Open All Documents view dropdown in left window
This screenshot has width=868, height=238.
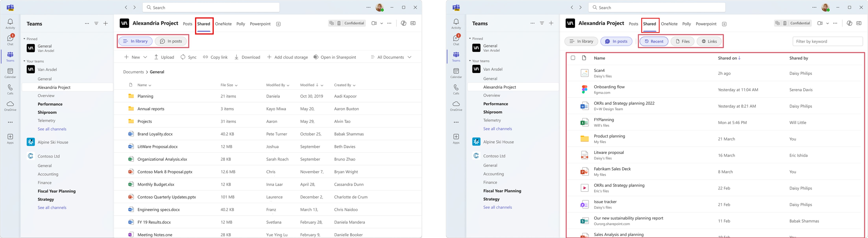(x=391, y=57)
